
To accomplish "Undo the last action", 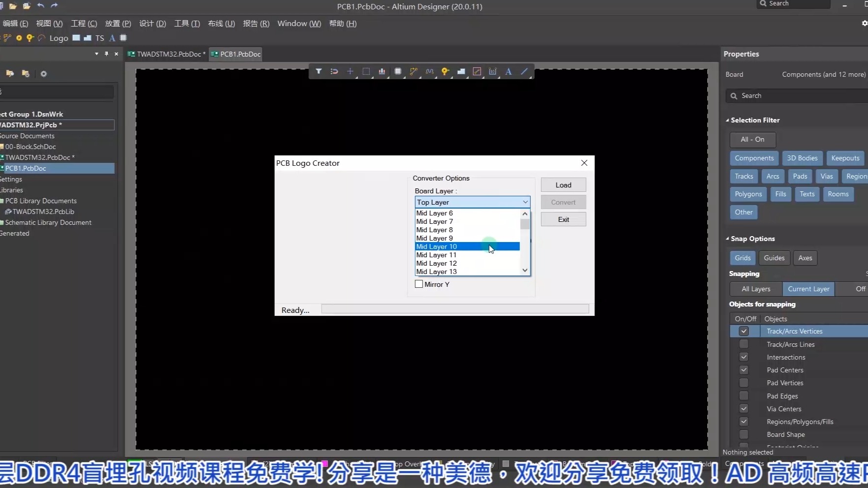I will pos(40,6).
